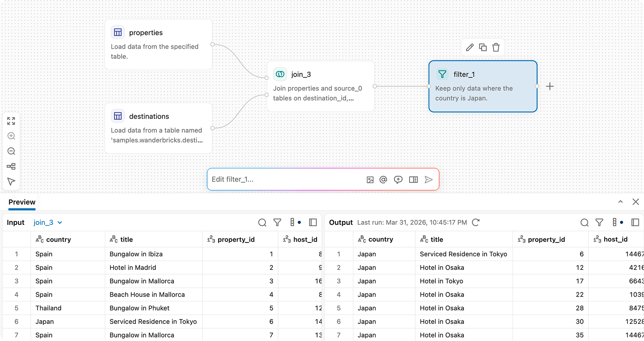The width and height of the screenshot is (644, 341).
Task: Click the Output title column header
Action: 464,239
